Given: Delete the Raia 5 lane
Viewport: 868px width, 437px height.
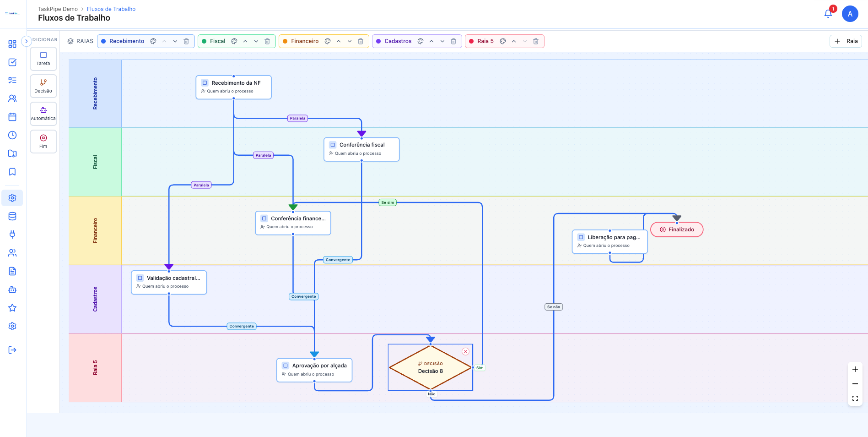Looking at the screenshot, I should coord(536,41).
